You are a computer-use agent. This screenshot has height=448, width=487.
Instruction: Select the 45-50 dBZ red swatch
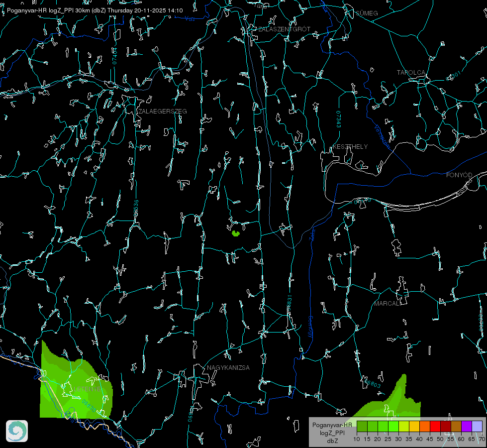435,426
